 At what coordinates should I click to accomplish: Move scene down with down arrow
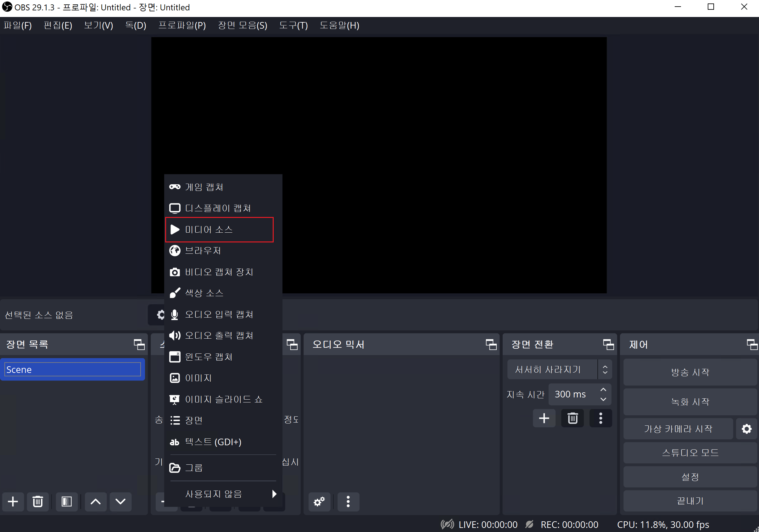pos(120,502)
